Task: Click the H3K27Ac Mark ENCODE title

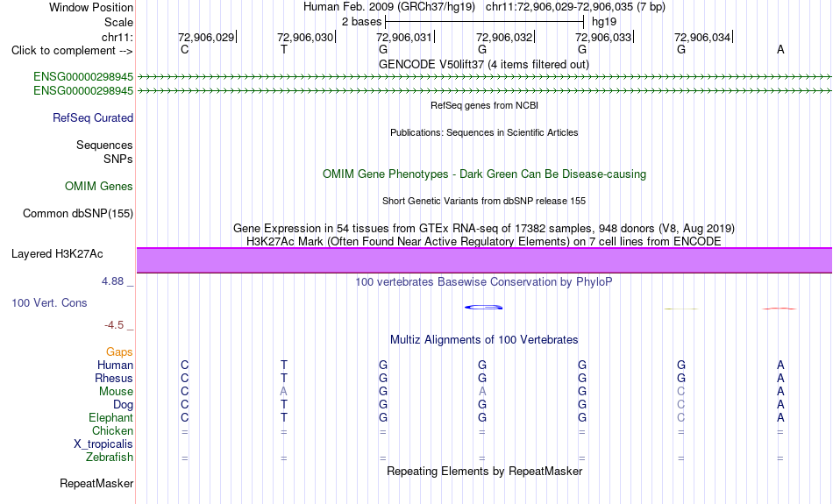Action: [484, 242]
